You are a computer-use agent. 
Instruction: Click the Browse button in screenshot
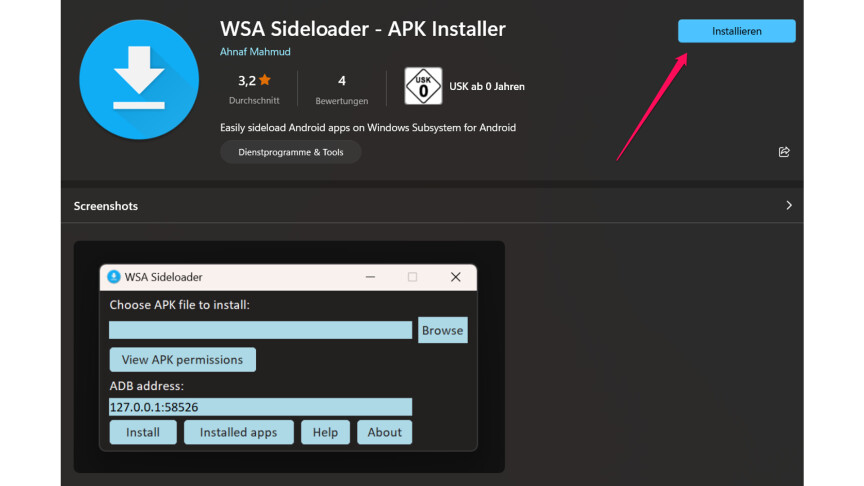point(442,330)
